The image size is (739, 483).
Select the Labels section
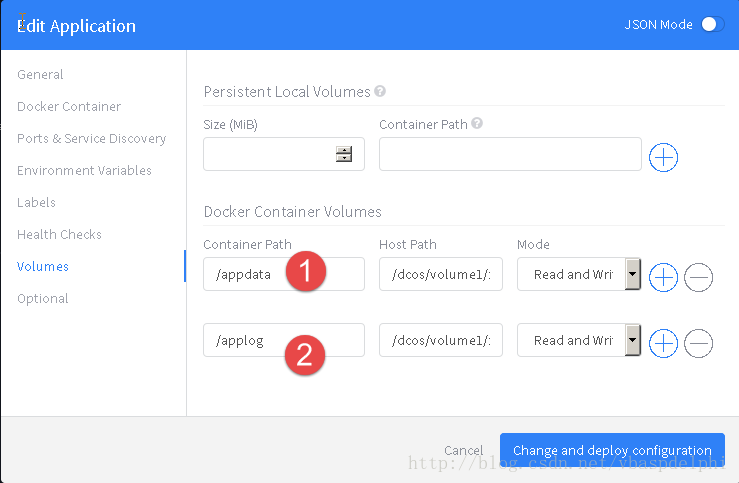36,203
